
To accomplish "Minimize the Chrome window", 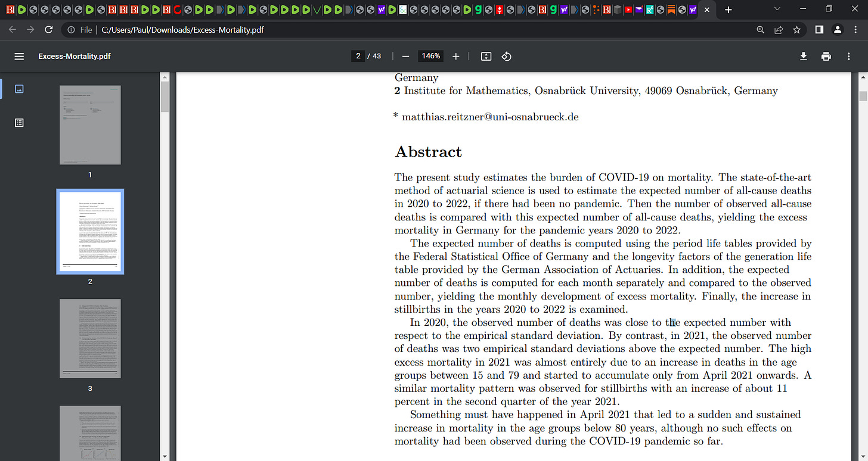I will 802,9.
